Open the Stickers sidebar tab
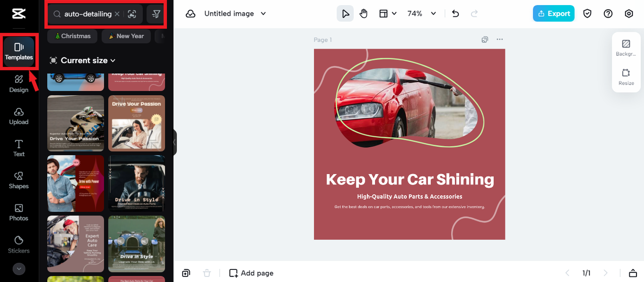The height and width of the screenshot is (282, 644). click(x=19, y=245)
